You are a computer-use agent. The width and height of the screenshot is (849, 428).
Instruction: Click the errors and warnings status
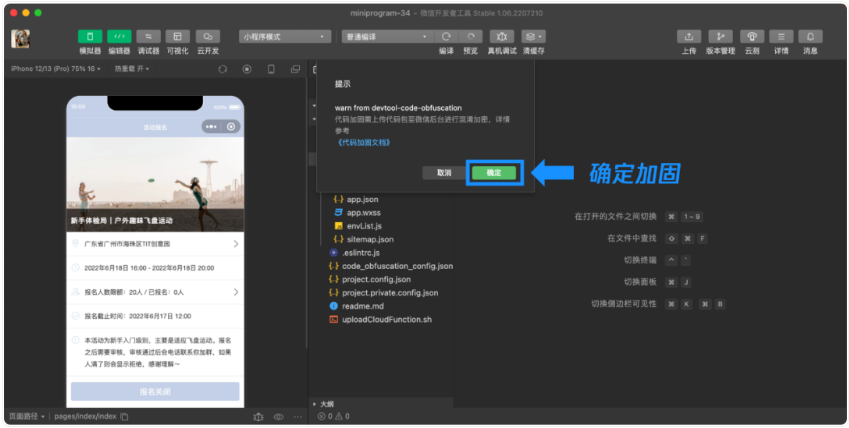pyautogui.click(x=334, y=417)
